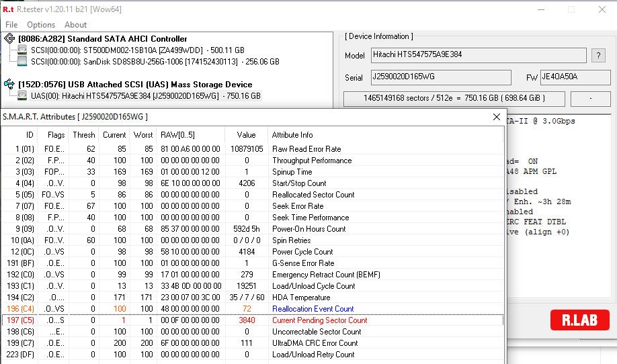This screenshot has height=364, width=617.
Task: Click the USB Attached SCSI device icon
Action: click(x=9, y=85)
